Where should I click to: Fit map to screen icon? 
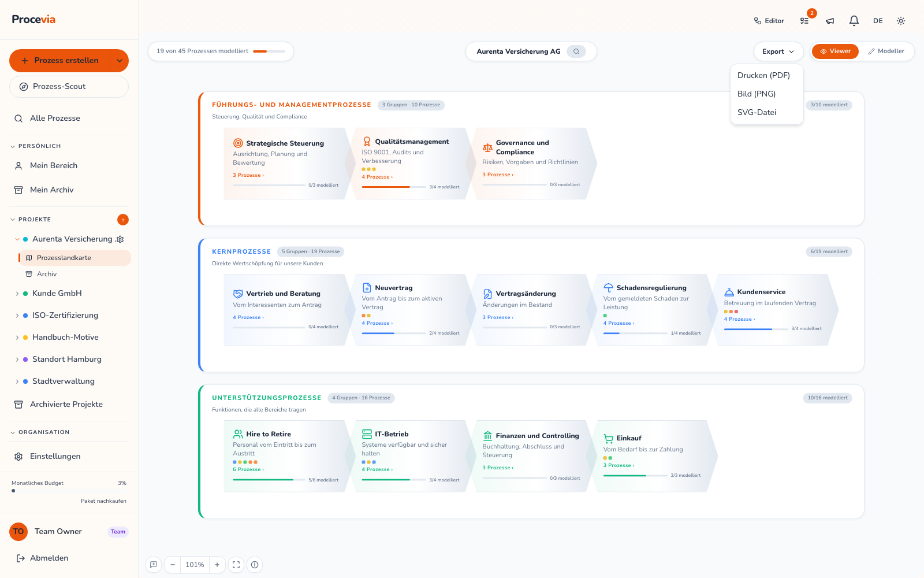236,565
